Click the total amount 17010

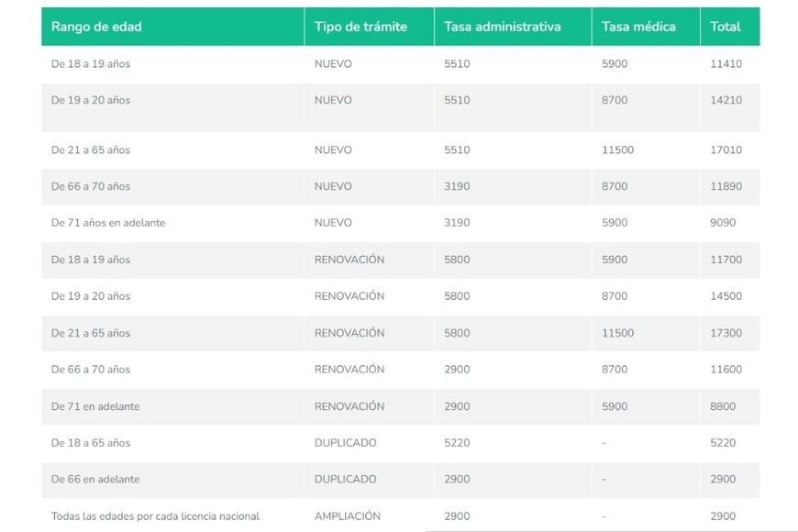click(726, 150)
